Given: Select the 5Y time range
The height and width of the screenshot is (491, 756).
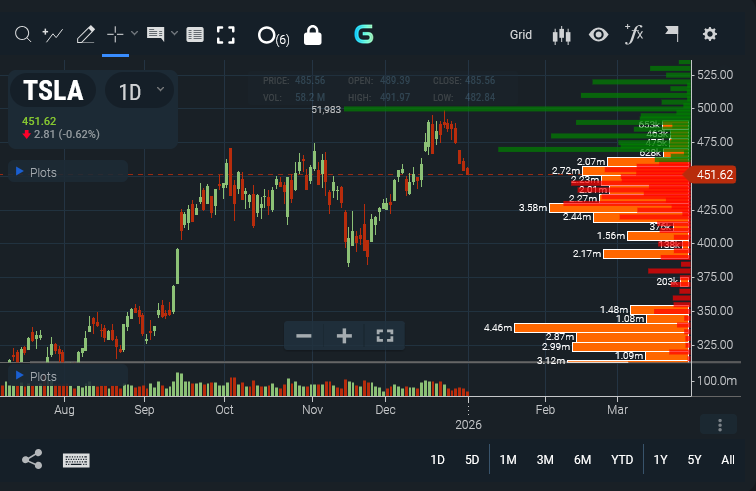Looking at the screenshot, I should [694, 460].
